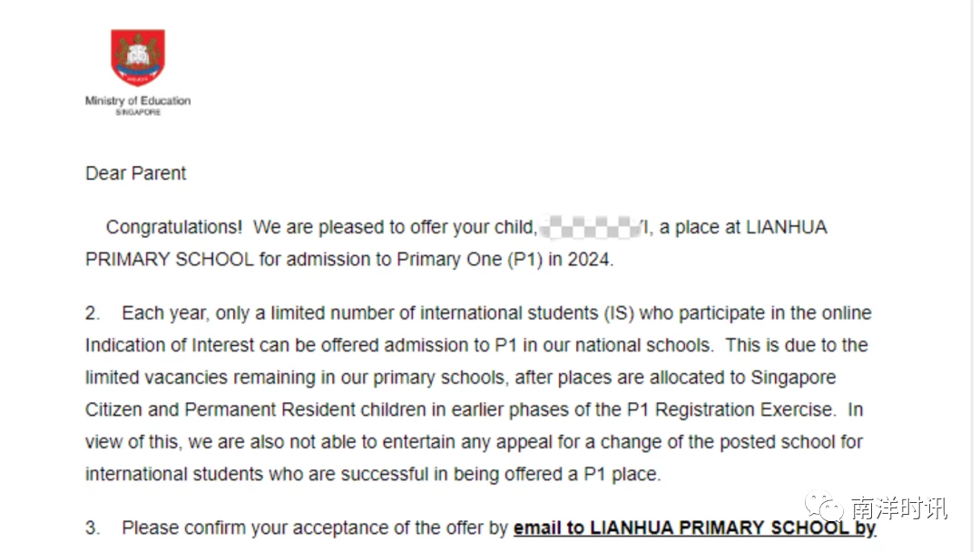Click the 南洋时讯 watermark text
Viewport: 980px width, 552px height.
[898, 508]
